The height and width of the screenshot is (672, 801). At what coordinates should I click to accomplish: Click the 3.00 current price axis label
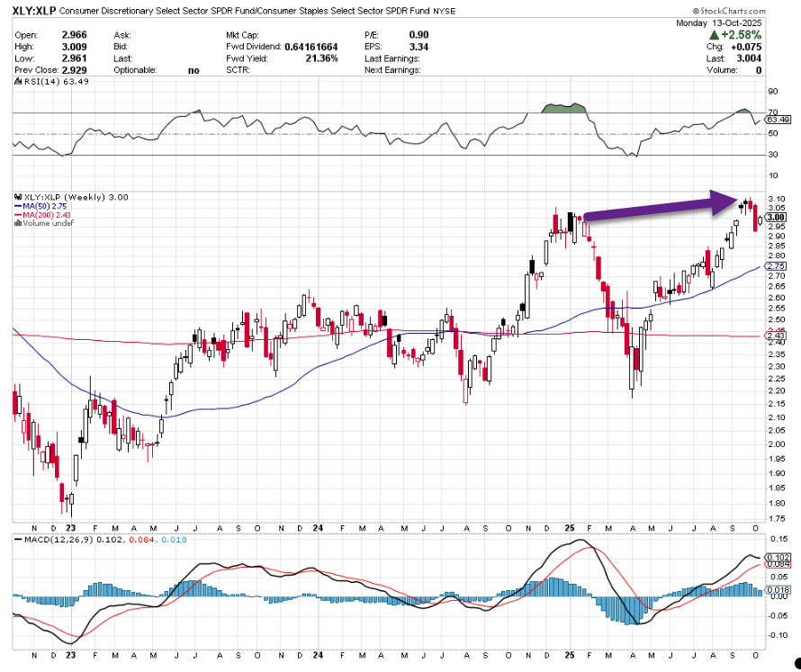tap(776, 218)
